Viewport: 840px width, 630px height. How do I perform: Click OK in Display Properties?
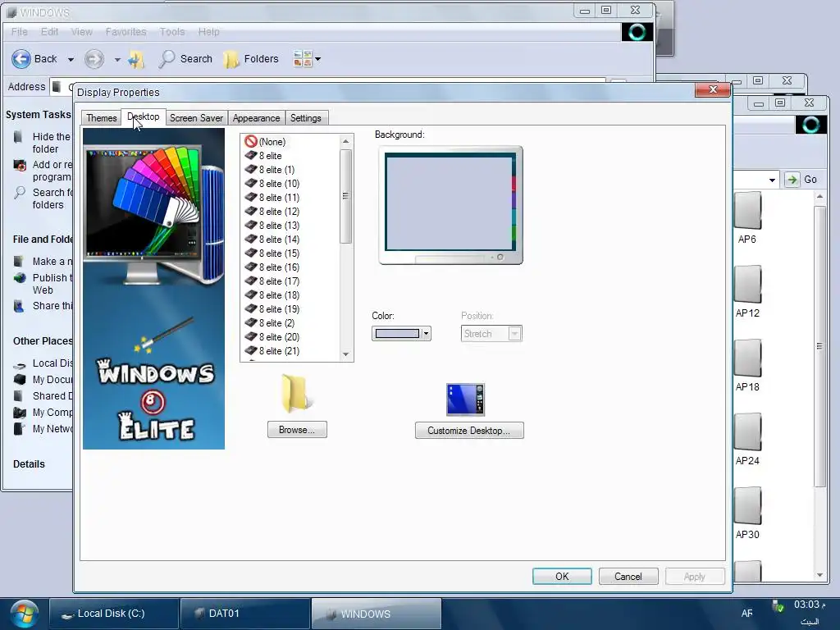pos(562,577)
